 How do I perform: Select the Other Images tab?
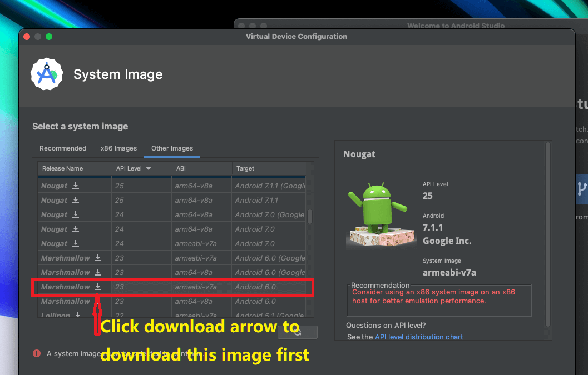172,148
